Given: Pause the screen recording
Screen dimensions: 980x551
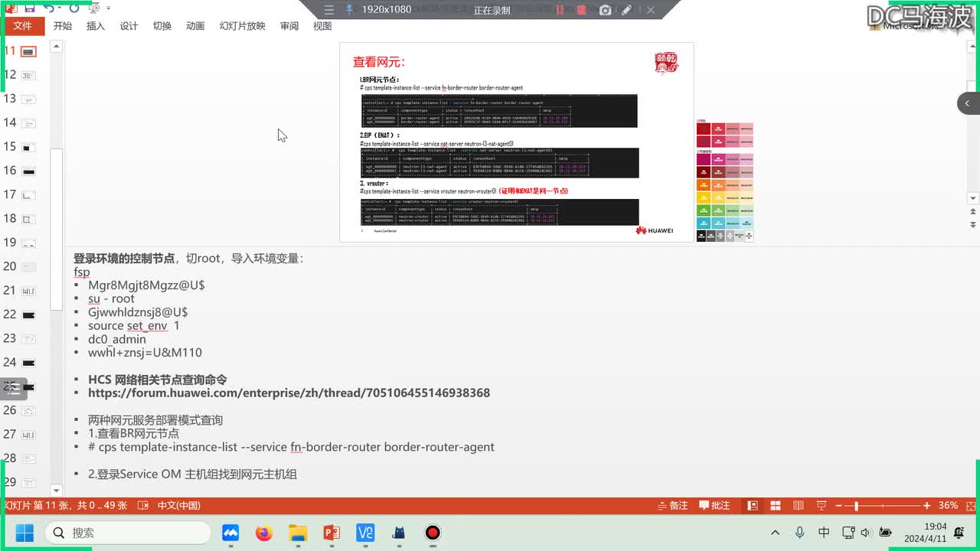Looking at the screenshot, I should (560, 10).
